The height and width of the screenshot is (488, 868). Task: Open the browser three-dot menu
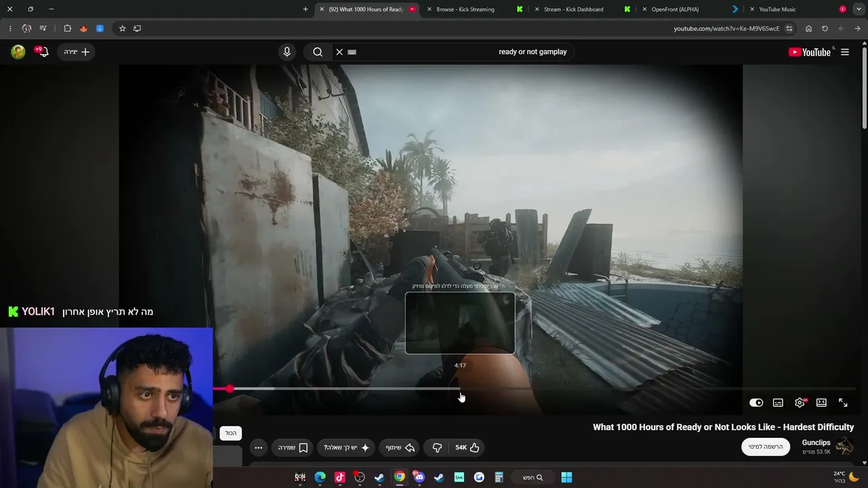coord(10,28)
